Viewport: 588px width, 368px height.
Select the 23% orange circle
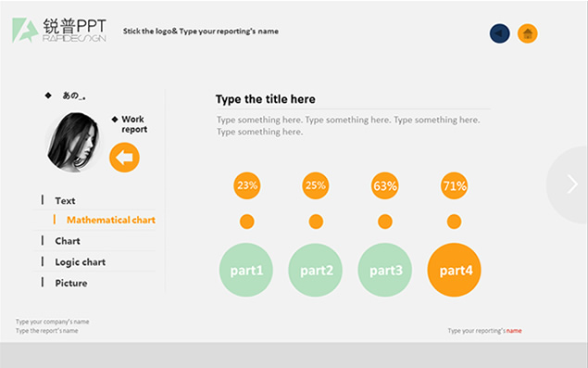[247, 185]
